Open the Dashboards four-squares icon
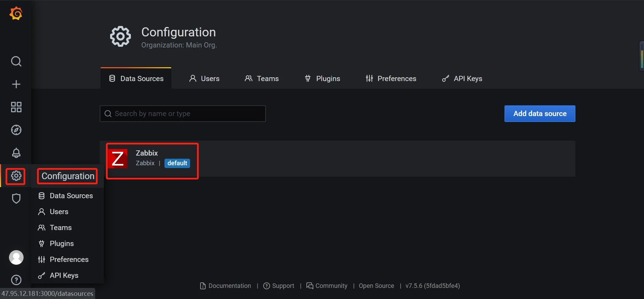The height and width of the screenshot is (299, 644). [x=16, y=107]
